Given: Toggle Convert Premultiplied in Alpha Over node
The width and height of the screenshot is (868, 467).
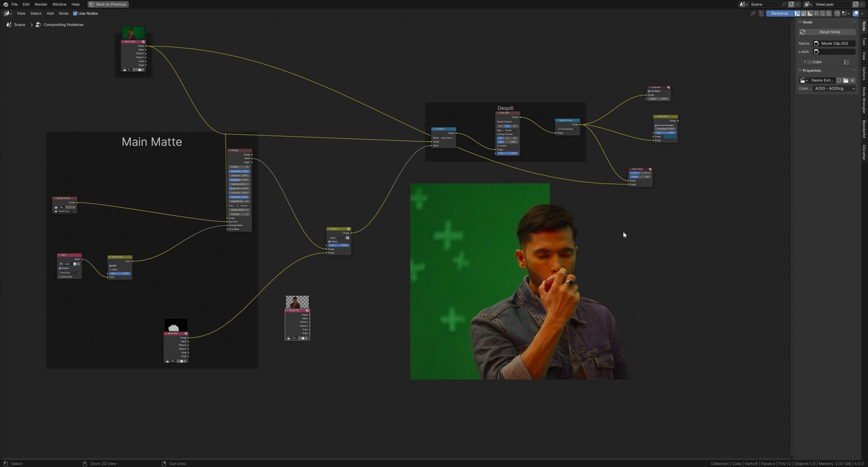Looking at the screenshot, I should coord(656,125).
